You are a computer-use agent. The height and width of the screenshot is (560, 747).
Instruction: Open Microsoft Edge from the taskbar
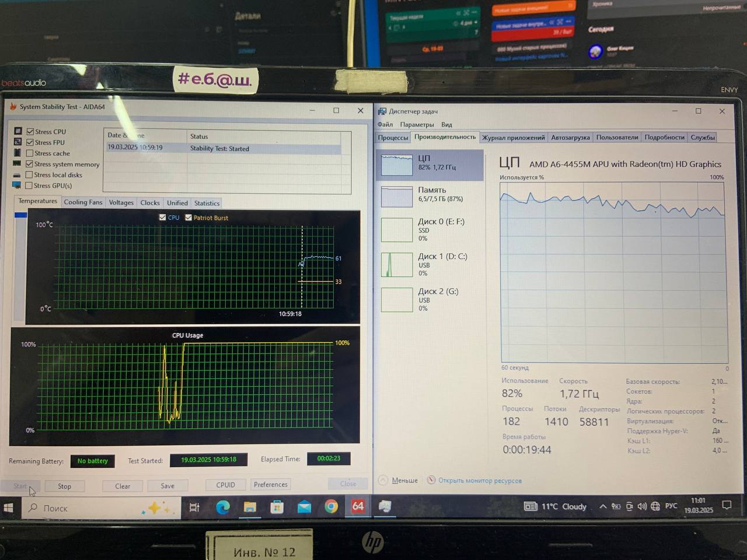[223, 507]
